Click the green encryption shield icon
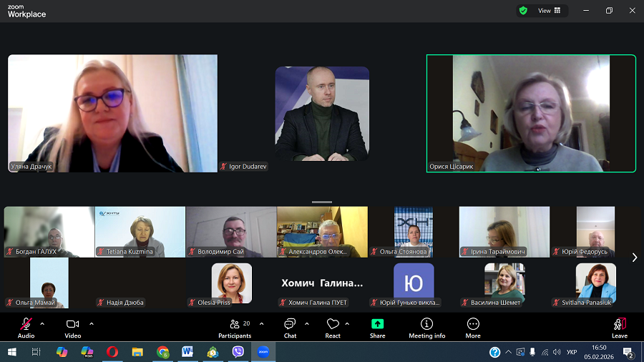This screenshot has width=644, height=362. click(x=523, y=11)
